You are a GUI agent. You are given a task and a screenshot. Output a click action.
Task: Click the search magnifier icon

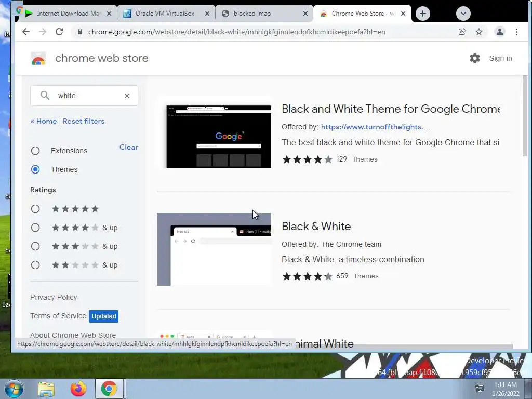(x=45, y=96)
